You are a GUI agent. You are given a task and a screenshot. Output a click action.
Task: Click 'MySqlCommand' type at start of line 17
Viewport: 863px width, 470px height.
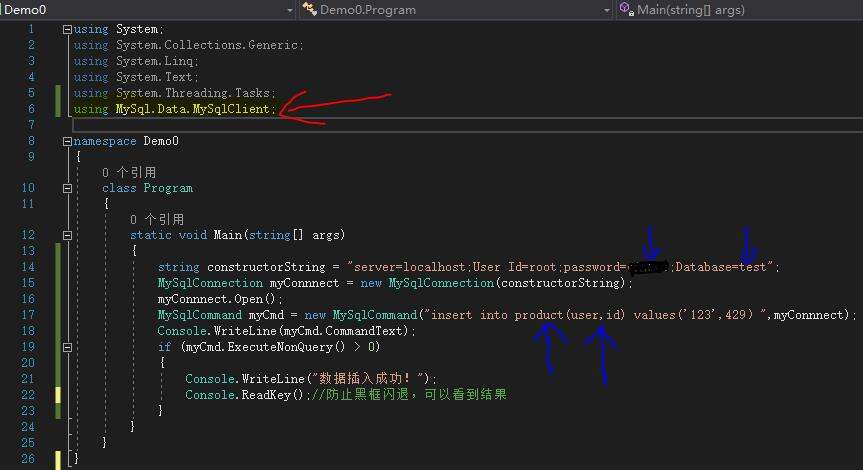coord(199,315)
